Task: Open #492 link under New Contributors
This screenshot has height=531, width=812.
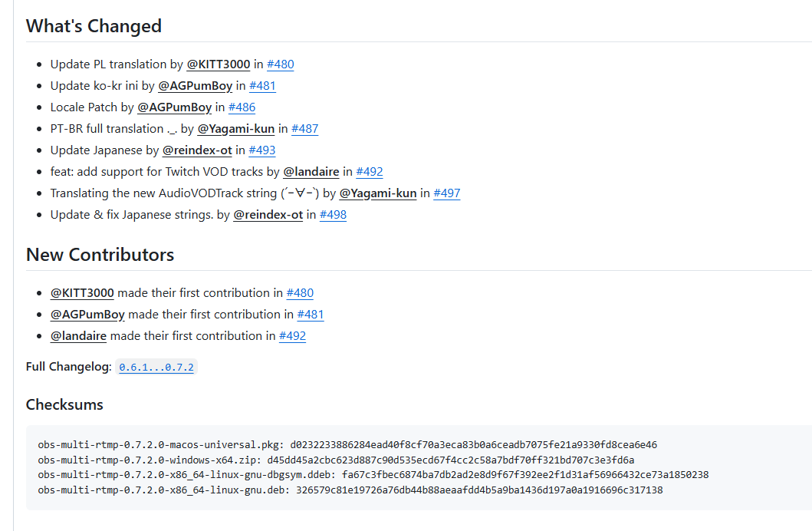Action: click(293, 336)
